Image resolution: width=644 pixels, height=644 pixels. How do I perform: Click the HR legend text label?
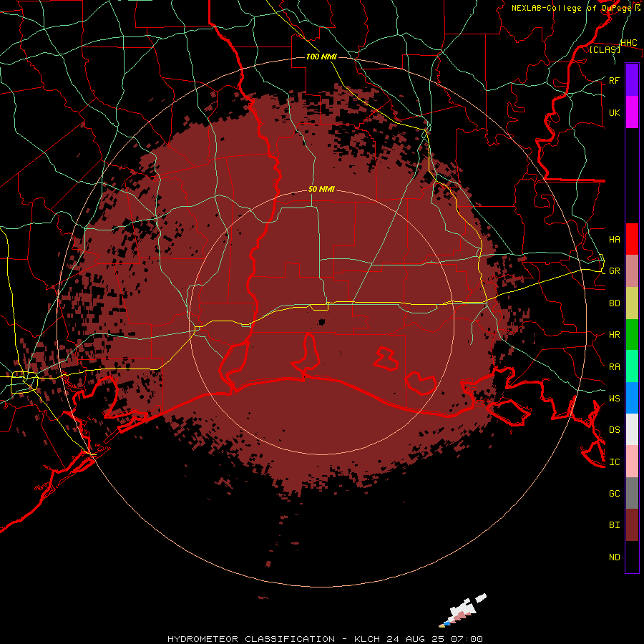click(614, 334)
